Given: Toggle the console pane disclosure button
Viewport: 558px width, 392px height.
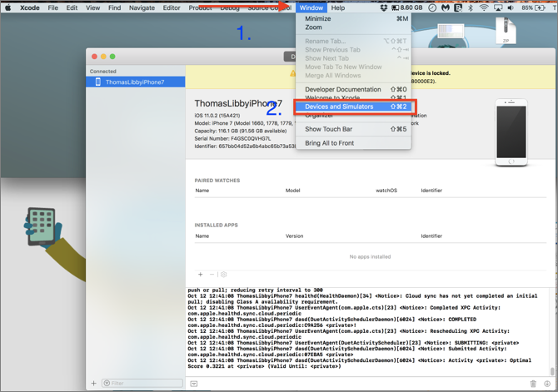Looking at the screenshot, I should pyautogui.click(x=193, y=384).
